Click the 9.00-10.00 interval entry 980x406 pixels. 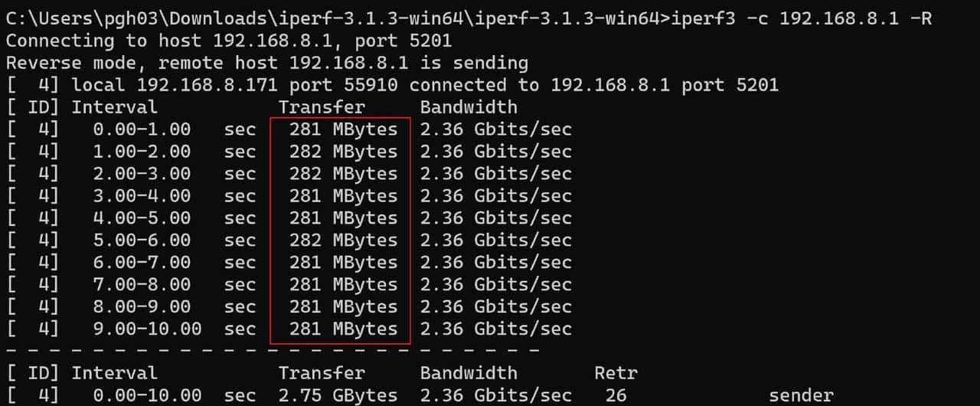click(147, 329)
